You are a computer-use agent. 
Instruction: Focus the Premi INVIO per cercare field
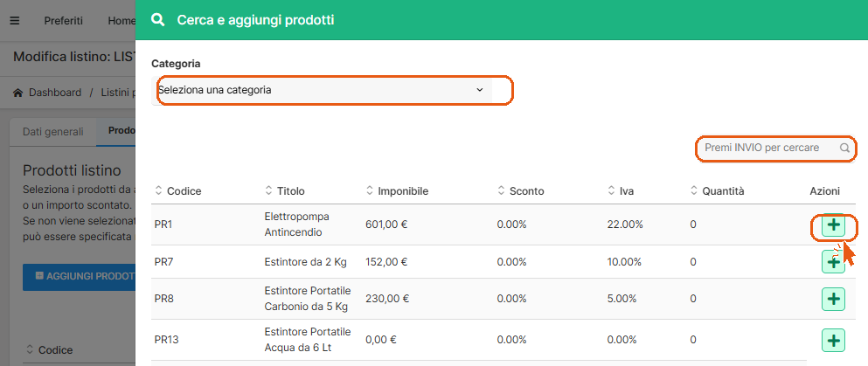pos(776,148)
